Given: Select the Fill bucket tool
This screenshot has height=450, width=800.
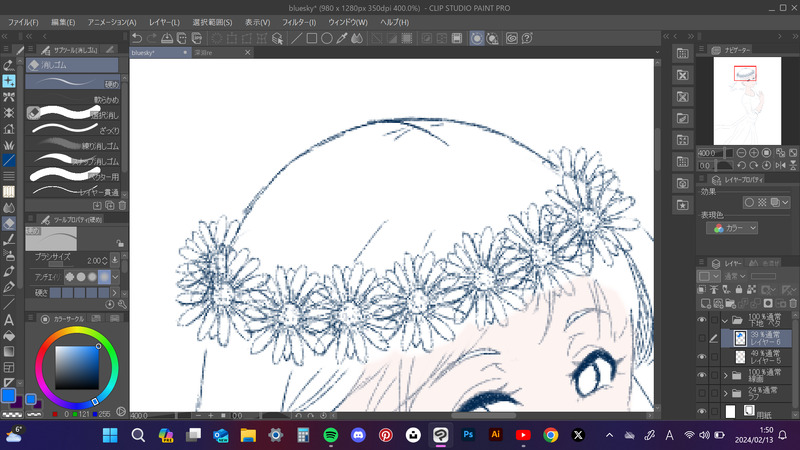Looking at the screenshot, I should tap(9, 336).
